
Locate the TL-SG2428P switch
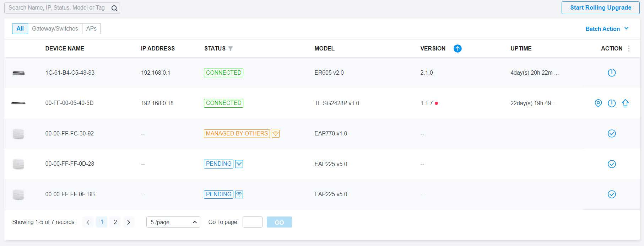tap(598, 103)
